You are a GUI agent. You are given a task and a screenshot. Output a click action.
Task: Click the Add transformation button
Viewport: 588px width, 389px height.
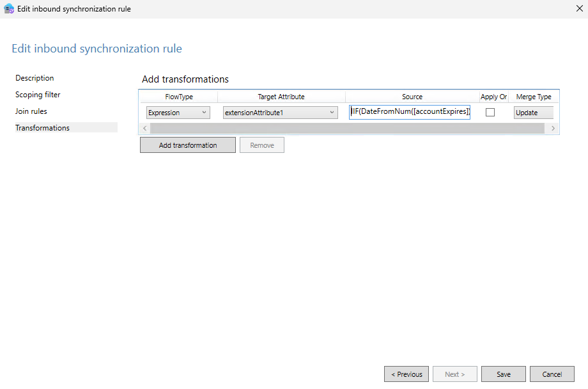pyautogui.click(x=187, y=145)
